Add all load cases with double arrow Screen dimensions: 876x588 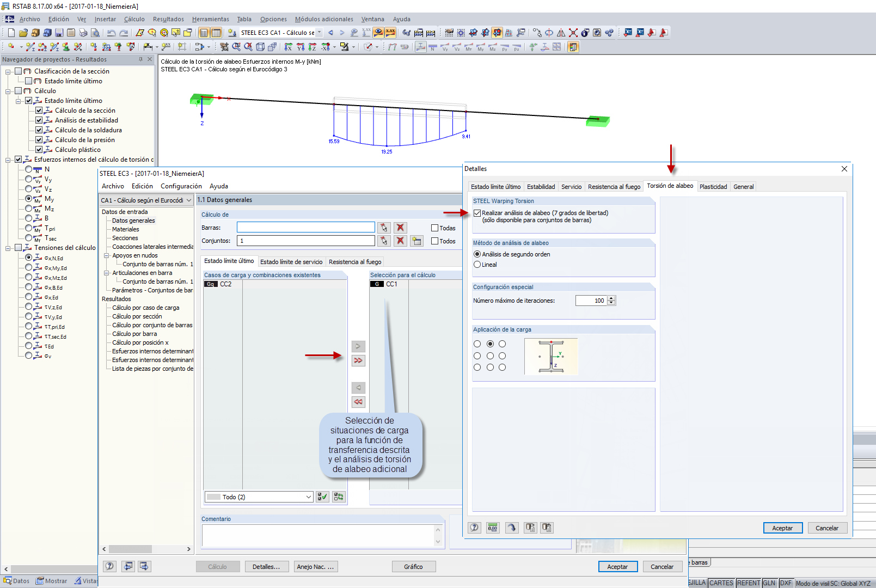(358, 360)
